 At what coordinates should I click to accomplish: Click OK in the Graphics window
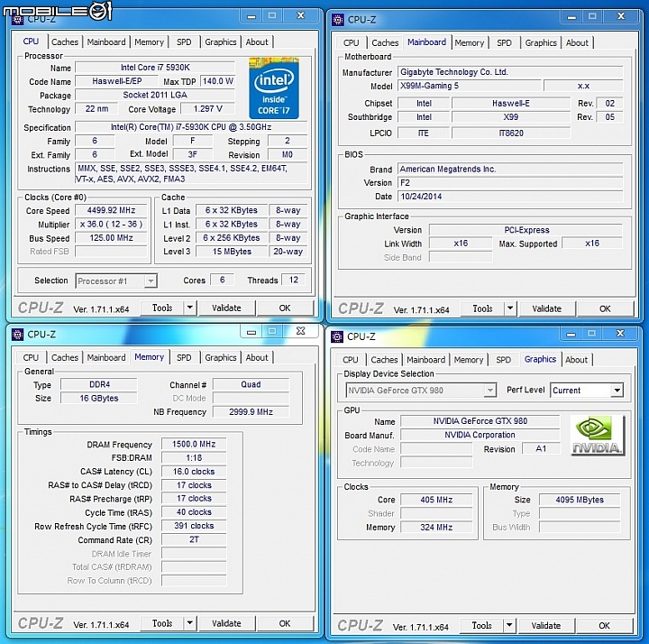(604, 625)
